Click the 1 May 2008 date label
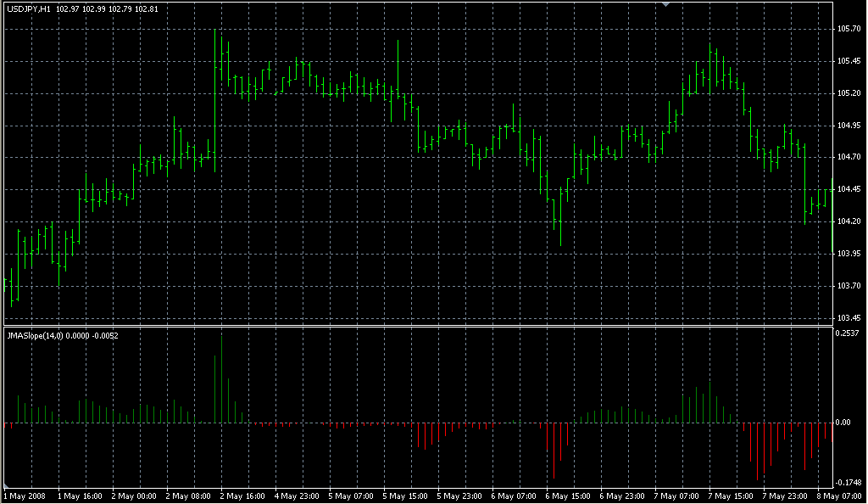Image resolution: width=868 pixels, height=504 pixels. click(24, 496)
